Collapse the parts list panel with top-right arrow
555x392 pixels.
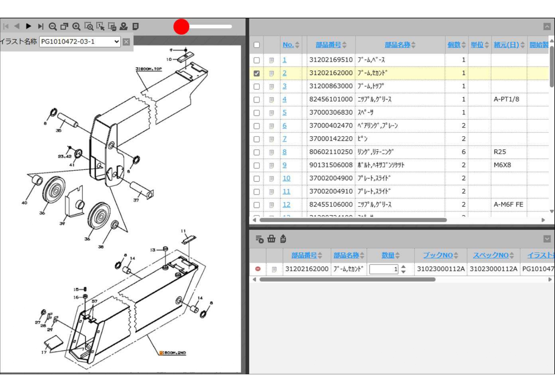click(x=547, y=27)
